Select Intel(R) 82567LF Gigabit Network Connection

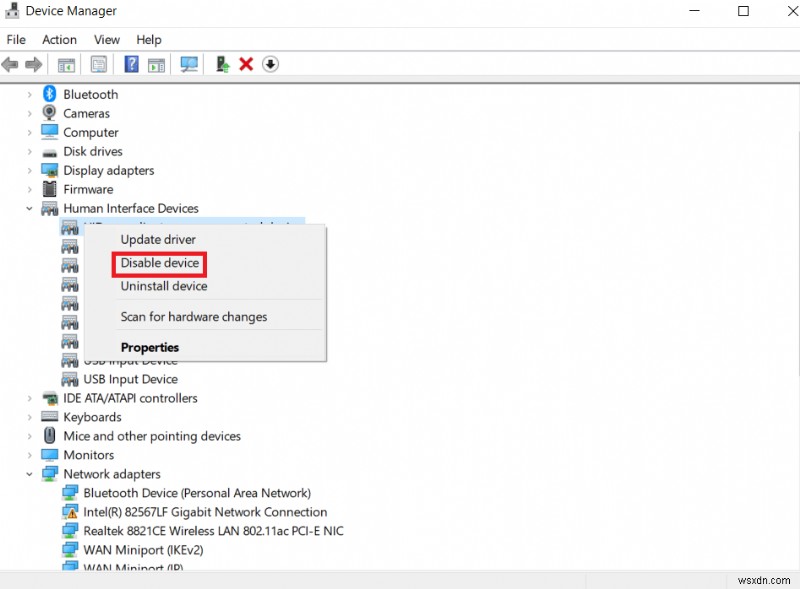coord(205,512)
